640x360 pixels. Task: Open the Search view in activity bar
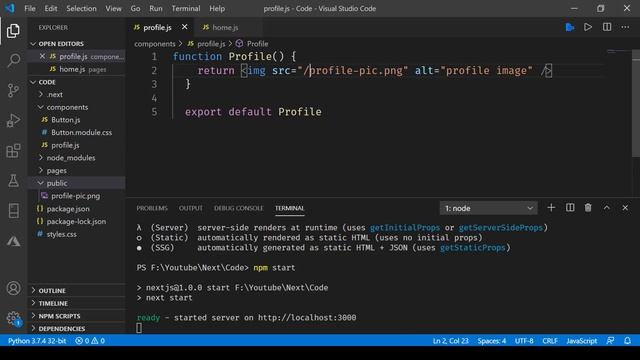click(x=13, y=60)
